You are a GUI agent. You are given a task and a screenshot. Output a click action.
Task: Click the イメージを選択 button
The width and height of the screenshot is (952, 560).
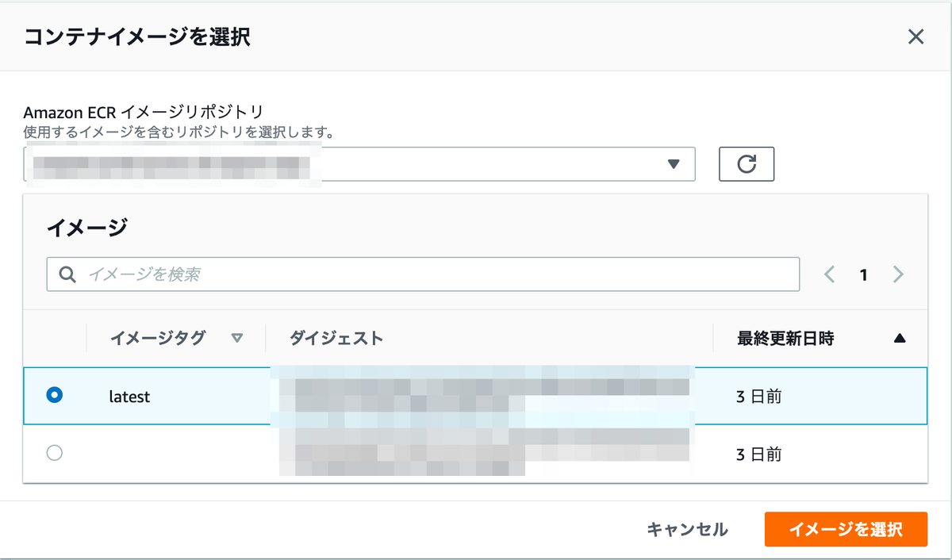tap(846, 529)
